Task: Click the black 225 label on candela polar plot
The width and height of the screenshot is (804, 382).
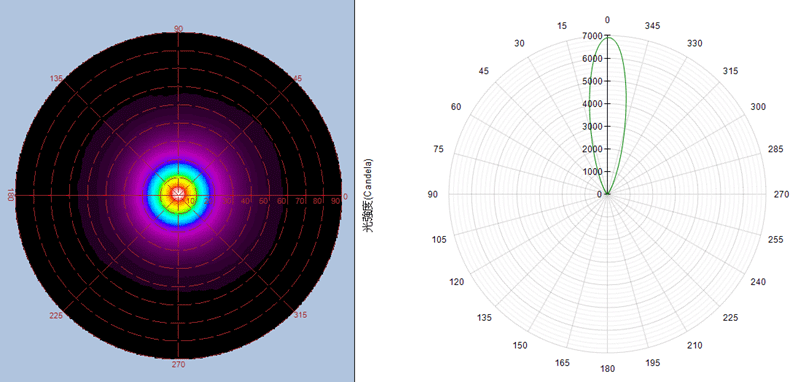Action: [x=731, y=318]
